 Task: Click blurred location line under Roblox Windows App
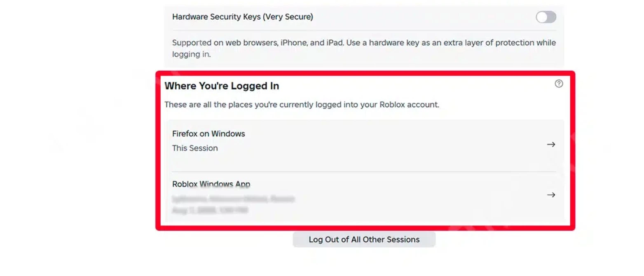[233, 199]
